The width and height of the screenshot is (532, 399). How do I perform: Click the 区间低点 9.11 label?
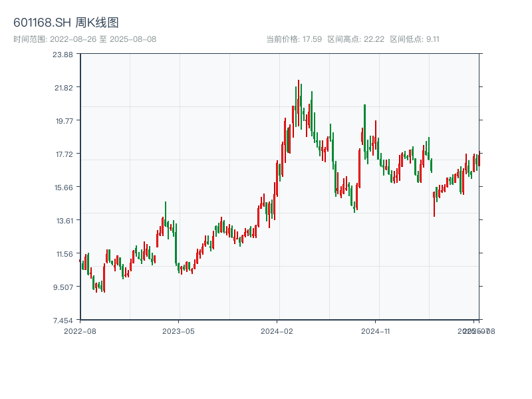point(414,39)
